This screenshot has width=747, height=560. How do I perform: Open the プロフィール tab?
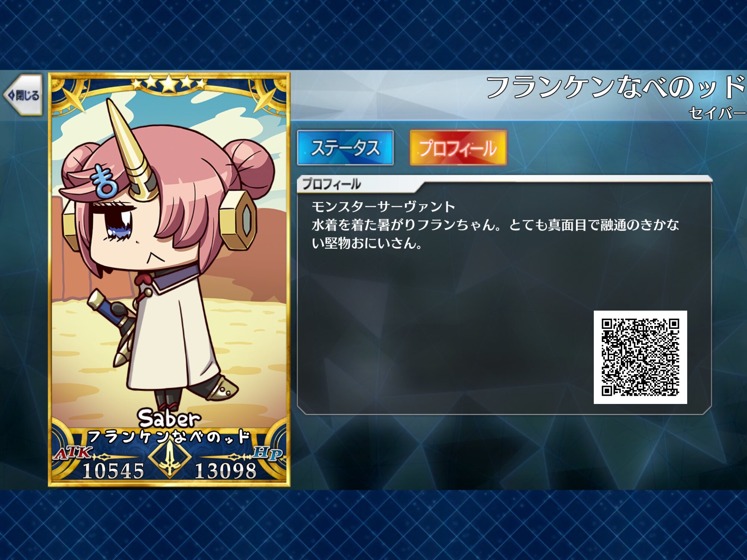[x=458, y=148]
